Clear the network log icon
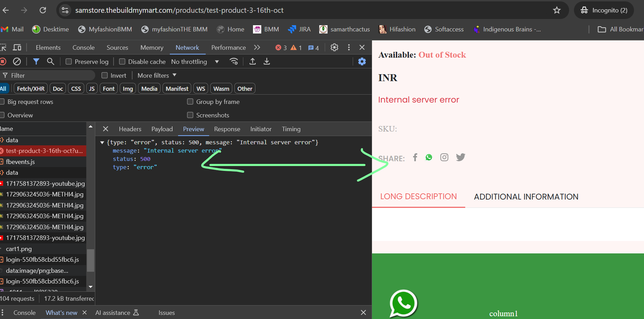This screenshot has width=644, height=319. [17, 61]
